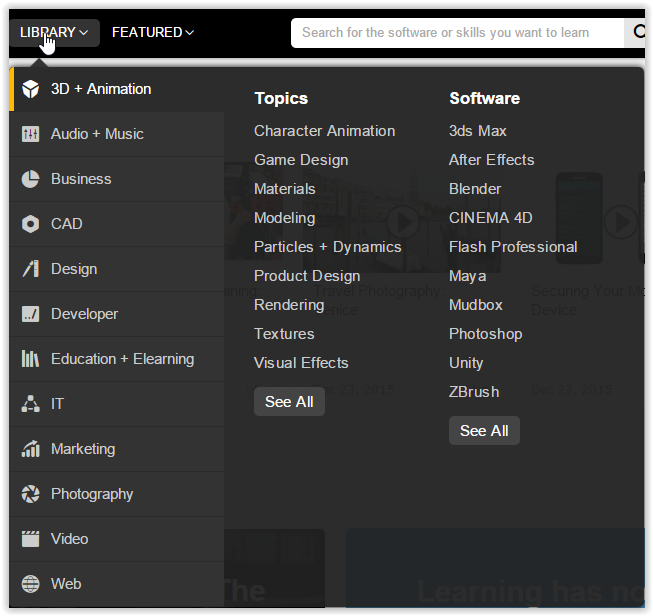
Task: Open Particles + Dynamics topic
Action: pyautogui.click(x=328, y=247)
